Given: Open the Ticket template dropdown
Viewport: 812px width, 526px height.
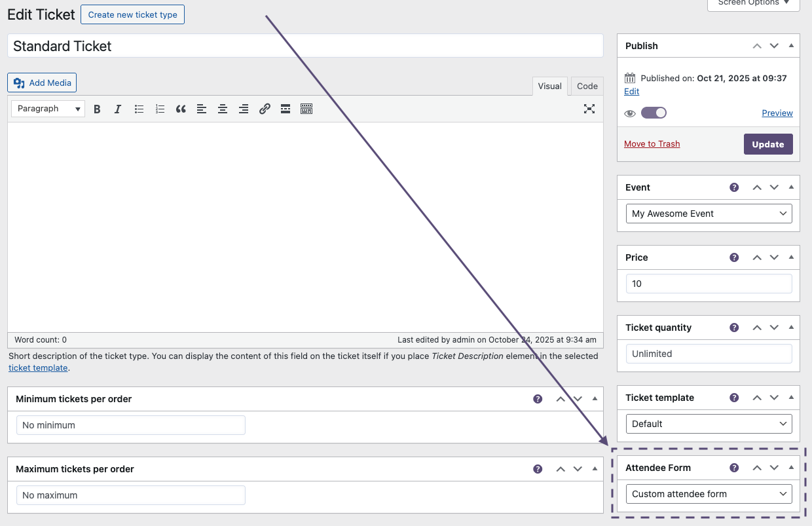Looking at the screenshot, I should [x=709, y=424].
